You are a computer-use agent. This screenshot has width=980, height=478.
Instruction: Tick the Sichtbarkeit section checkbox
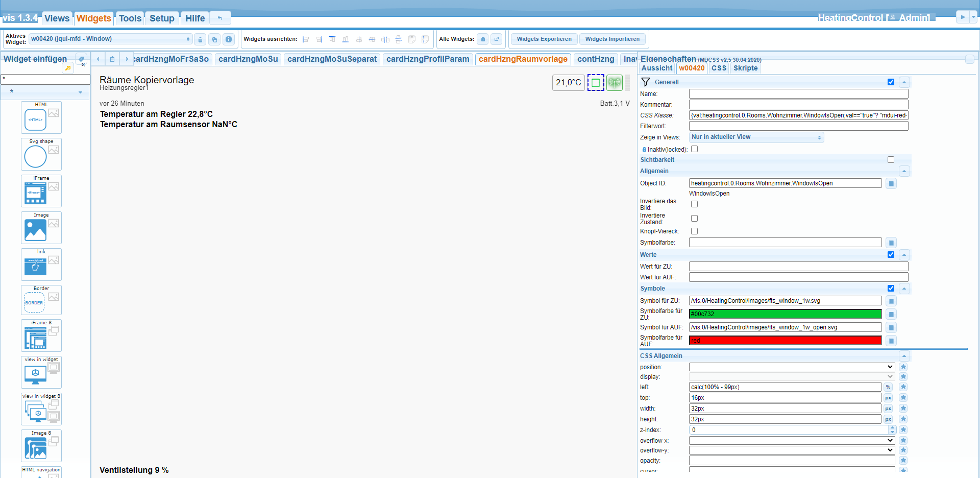891,160
